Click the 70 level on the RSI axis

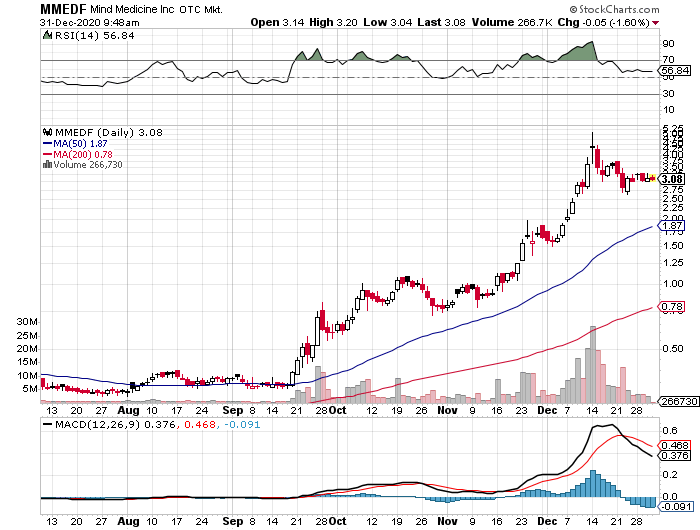(x=668, y=59)
